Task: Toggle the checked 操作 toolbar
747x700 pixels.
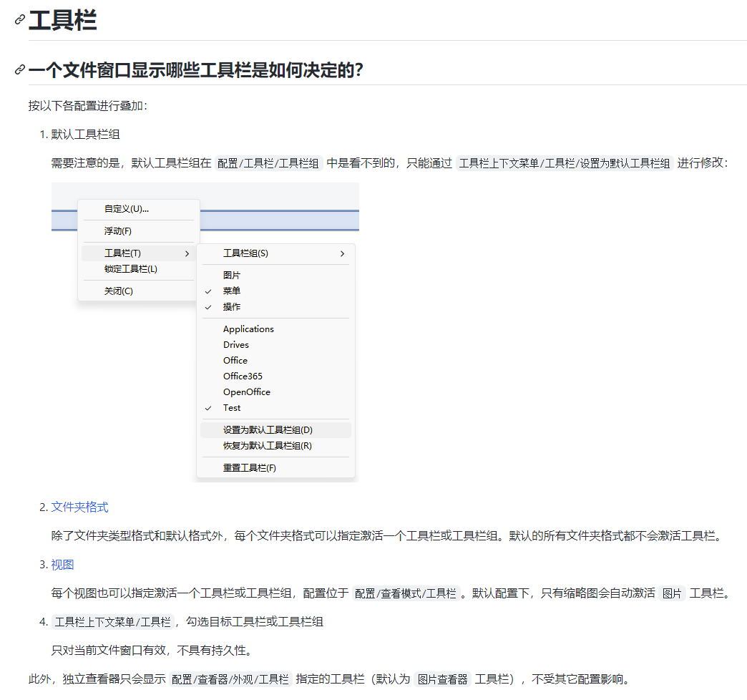Action: click(x=232, y=307)
